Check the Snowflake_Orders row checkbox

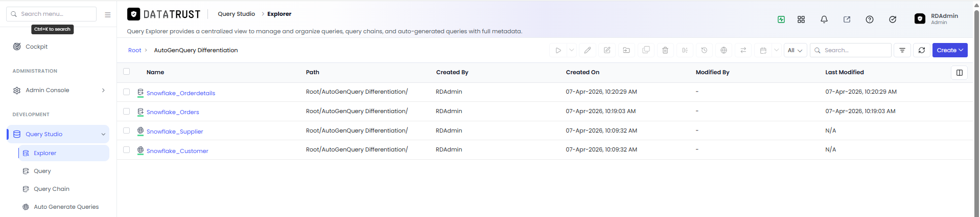coord(127,111)
